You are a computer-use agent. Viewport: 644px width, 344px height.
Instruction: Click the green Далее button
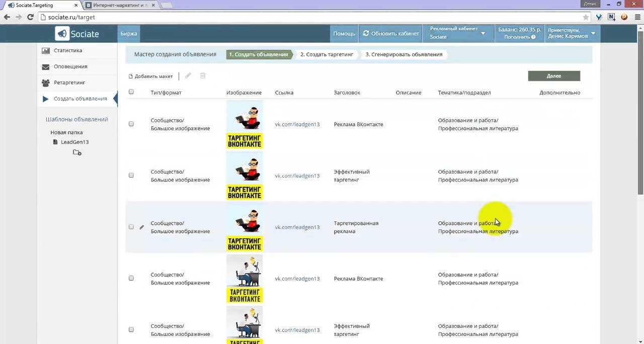(x=554, y=76)
